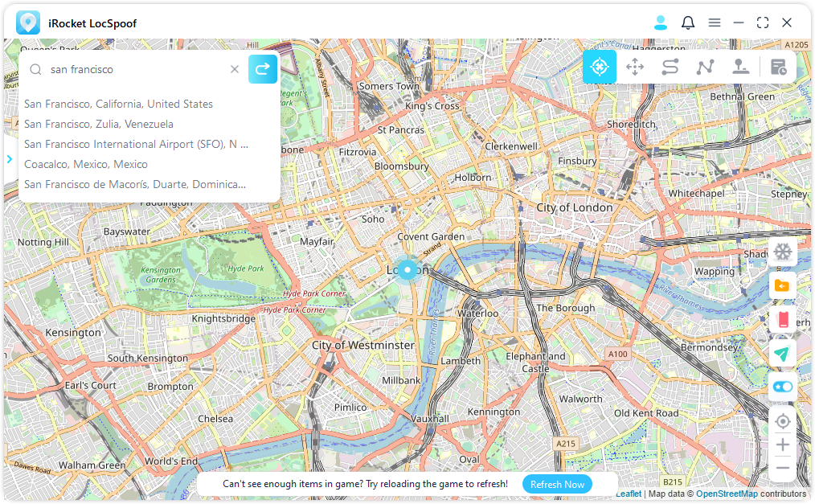This screenshot has width=815, height=504.
Task: Open the history records icon
Action: coord(778,68)
